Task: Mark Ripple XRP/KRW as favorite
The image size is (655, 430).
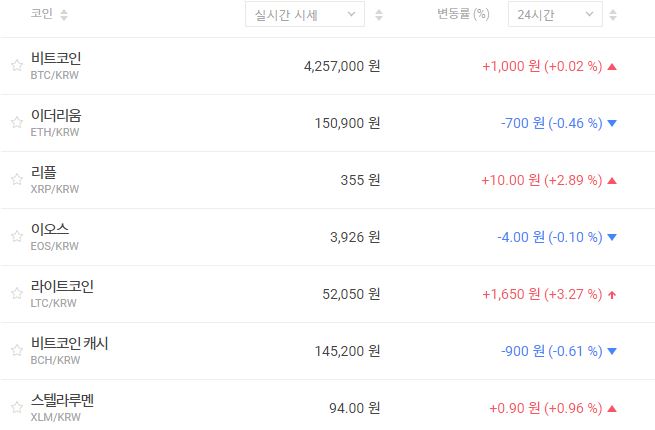Action: [16, 180]
